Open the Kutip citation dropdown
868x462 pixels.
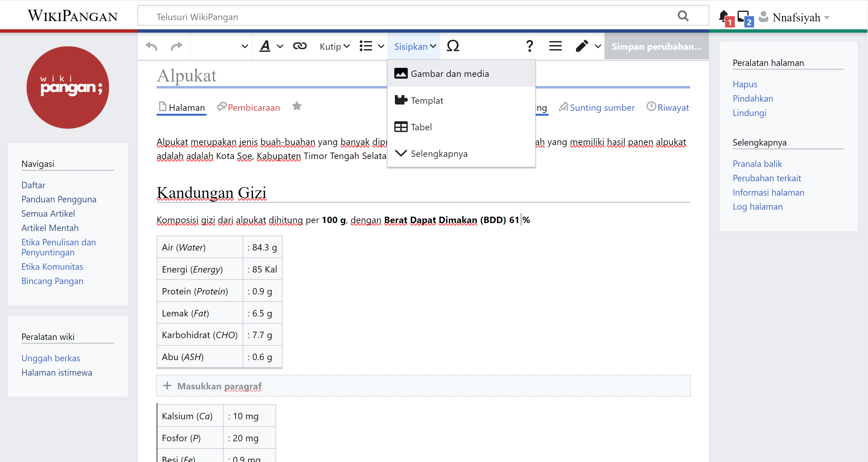click(335, 46)
